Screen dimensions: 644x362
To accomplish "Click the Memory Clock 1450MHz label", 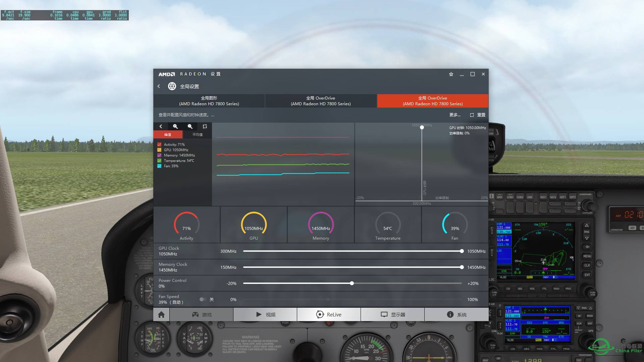I will point(173,267).
